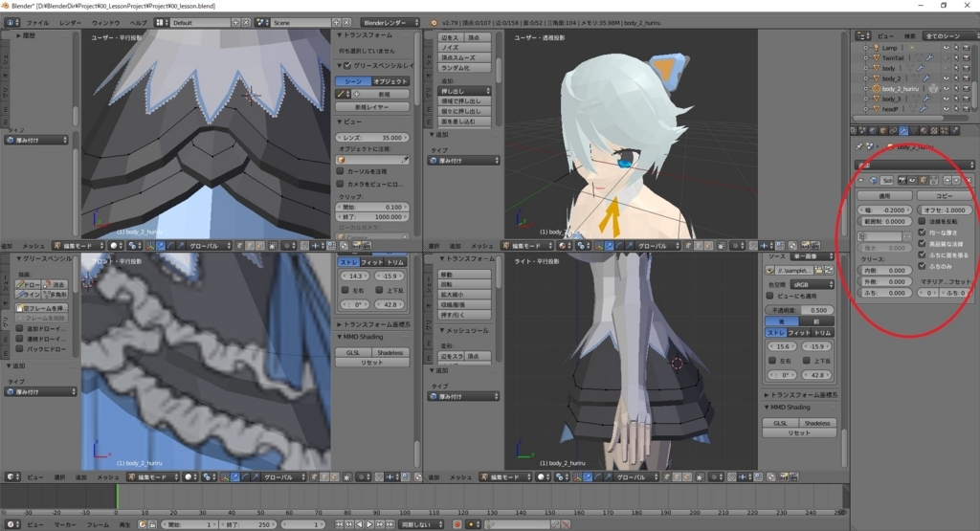The width and height of the screenshot is (980, 531).
Task: Click Shadeless in bottom-right MMD Shading
Action: coord(817,423)
